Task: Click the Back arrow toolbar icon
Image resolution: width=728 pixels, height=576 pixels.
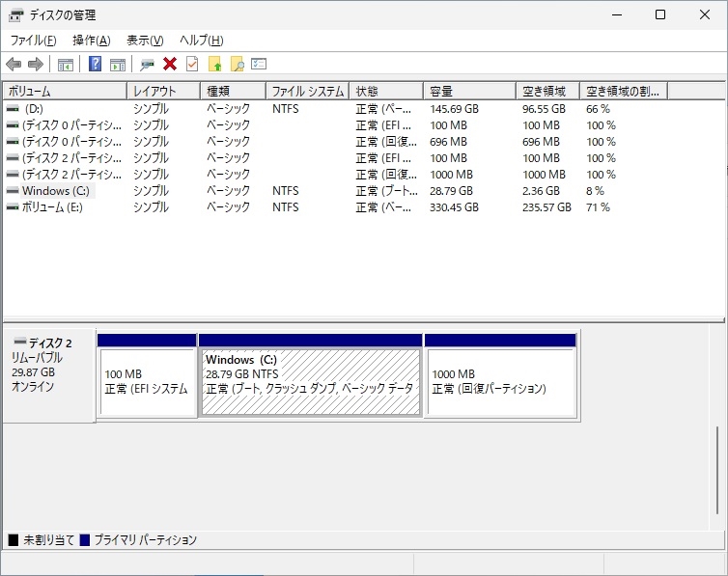Action: coord(14,64)
